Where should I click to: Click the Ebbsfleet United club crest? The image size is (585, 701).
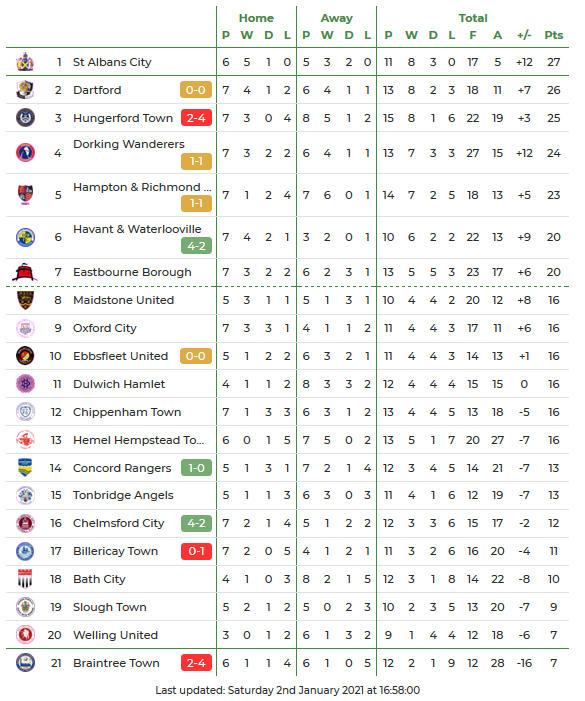[25, 356]
